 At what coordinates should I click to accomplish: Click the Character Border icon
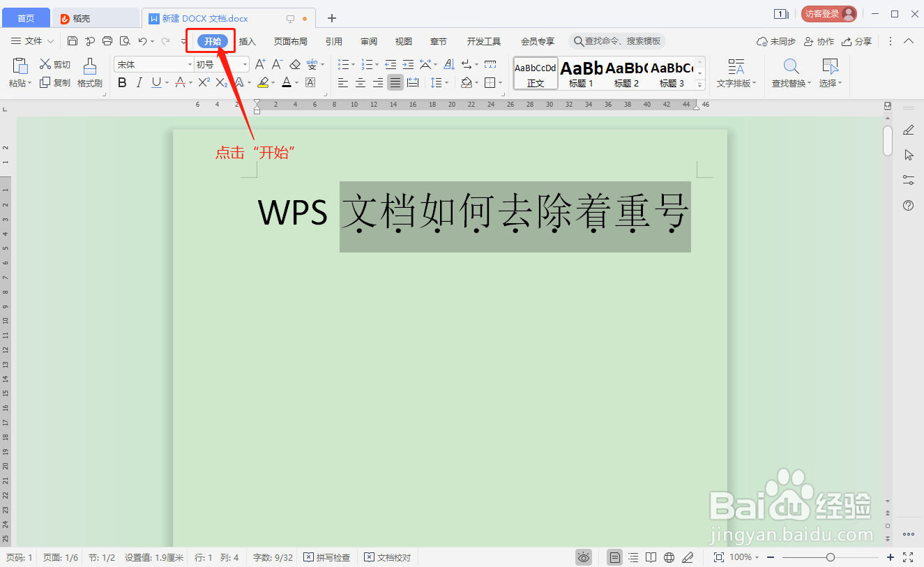tap(310, 82)
